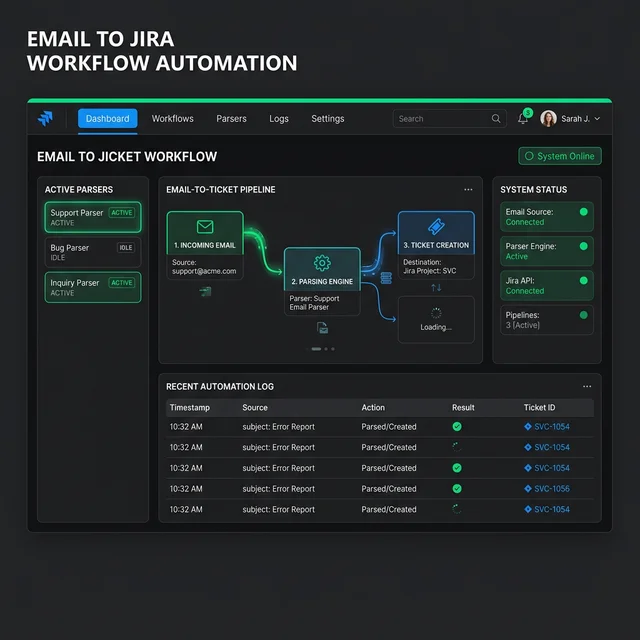Sort by the Timestamp column header
The width and height of the screenshot is (640, 640).
pyautogui.click(x=189, y=407)
